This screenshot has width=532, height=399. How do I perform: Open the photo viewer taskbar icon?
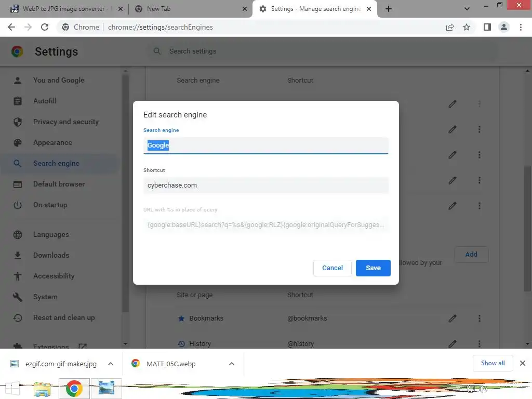[106, 389]
